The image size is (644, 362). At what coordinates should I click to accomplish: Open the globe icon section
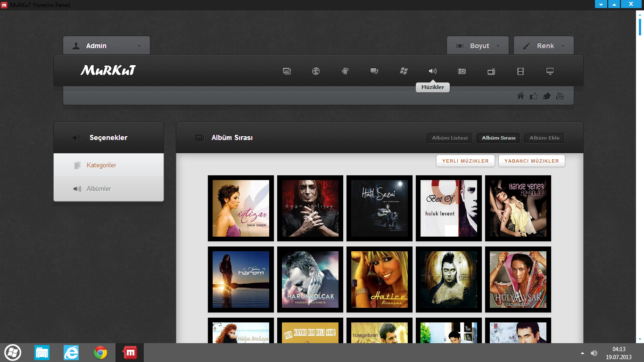click(316, 71)
